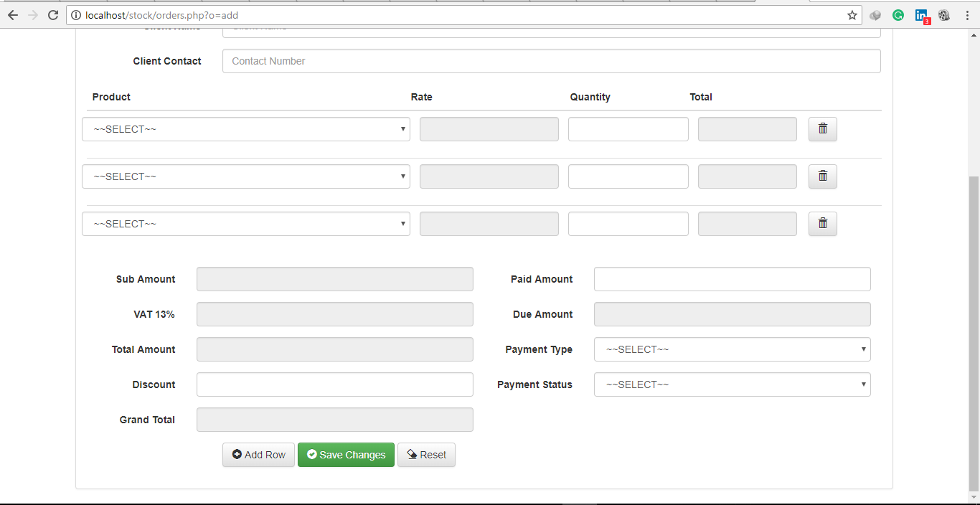This screenshot has height=505, width=980.
Task: Click inside the Discount field
Action: (x=334, y=384)
